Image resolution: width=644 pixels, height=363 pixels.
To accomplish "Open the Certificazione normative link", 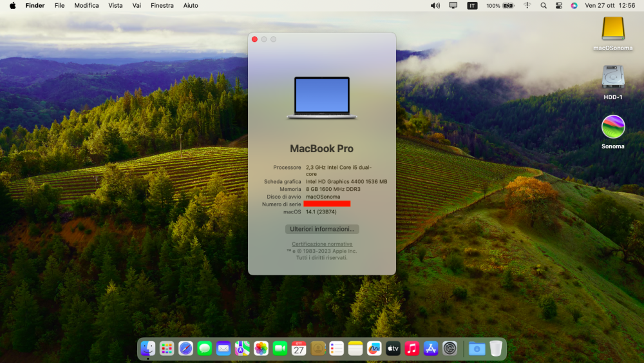I will 322,244.
